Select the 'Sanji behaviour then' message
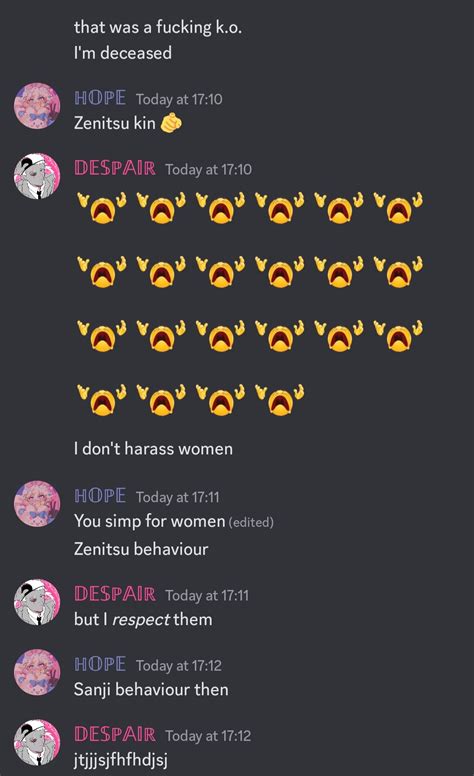Image resolution: width=474 pixels, height=776 pixels. click(x=151, y=689)
